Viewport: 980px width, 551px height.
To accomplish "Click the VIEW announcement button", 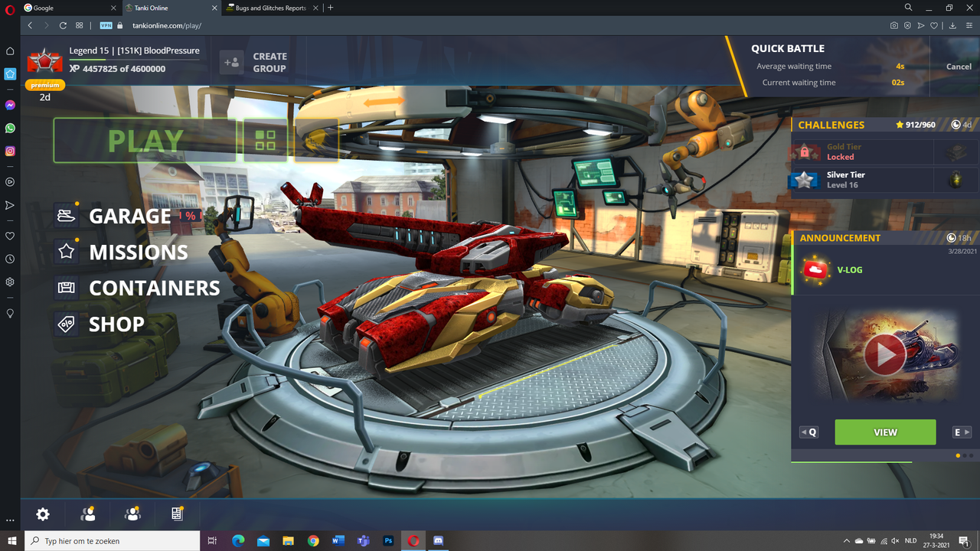I will (x=885, y=432).
